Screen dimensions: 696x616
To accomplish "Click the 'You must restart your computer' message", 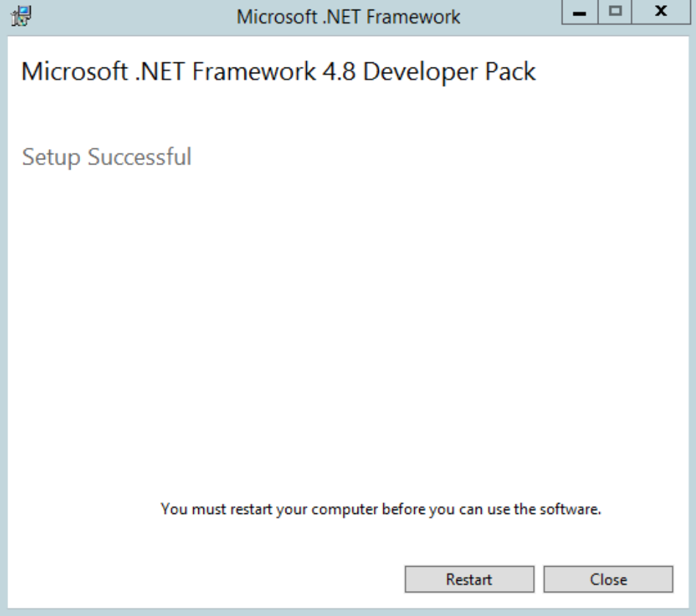I will [381, 509].
